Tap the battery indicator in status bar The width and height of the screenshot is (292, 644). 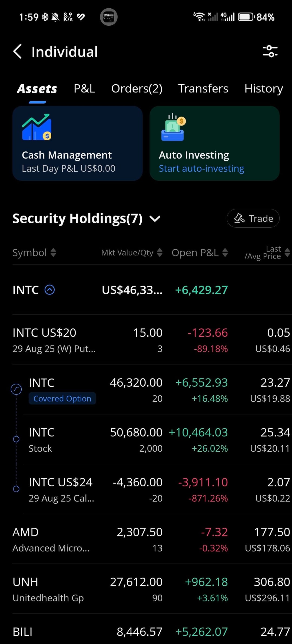pos(246,17)
